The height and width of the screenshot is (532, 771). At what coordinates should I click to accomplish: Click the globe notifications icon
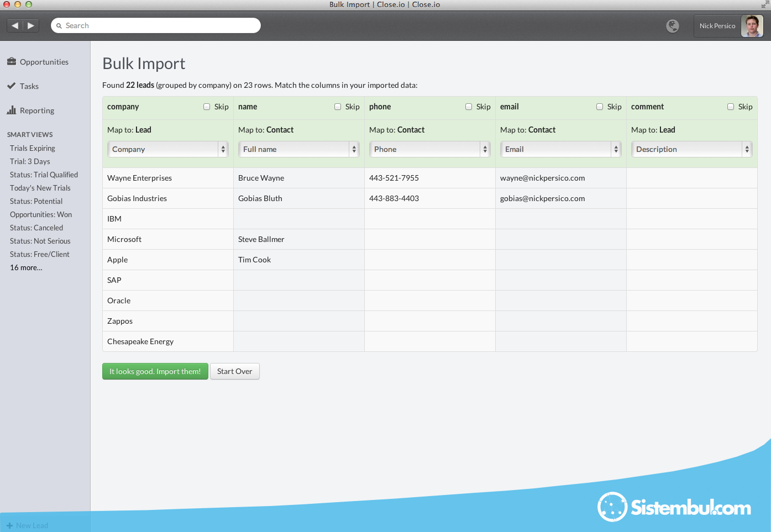click(x=673, y=26)
